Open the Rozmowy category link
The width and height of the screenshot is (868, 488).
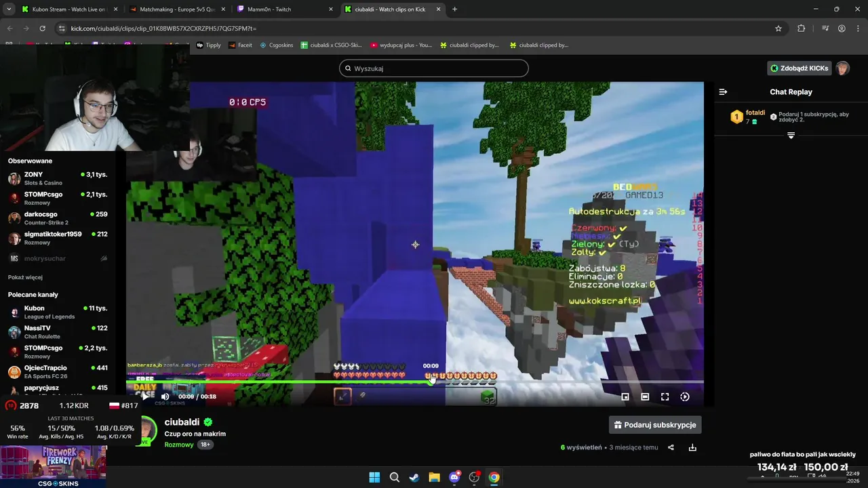pos(179,445)
